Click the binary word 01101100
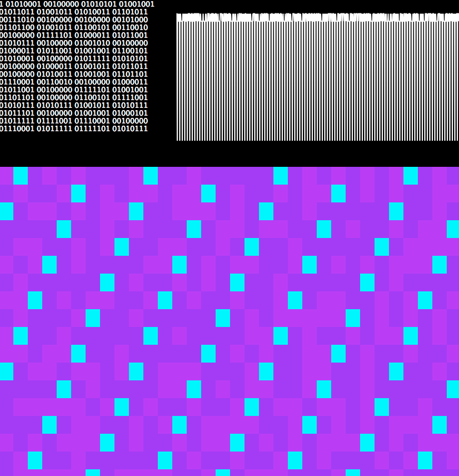The height and width of the screenshot is (476, 459). tap(17, 28)
